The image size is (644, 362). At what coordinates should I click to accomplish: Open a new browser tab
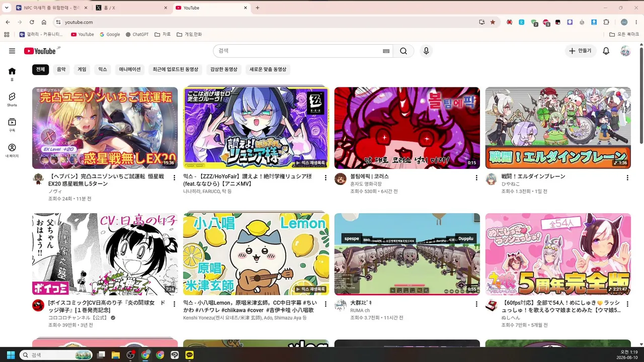258,8
